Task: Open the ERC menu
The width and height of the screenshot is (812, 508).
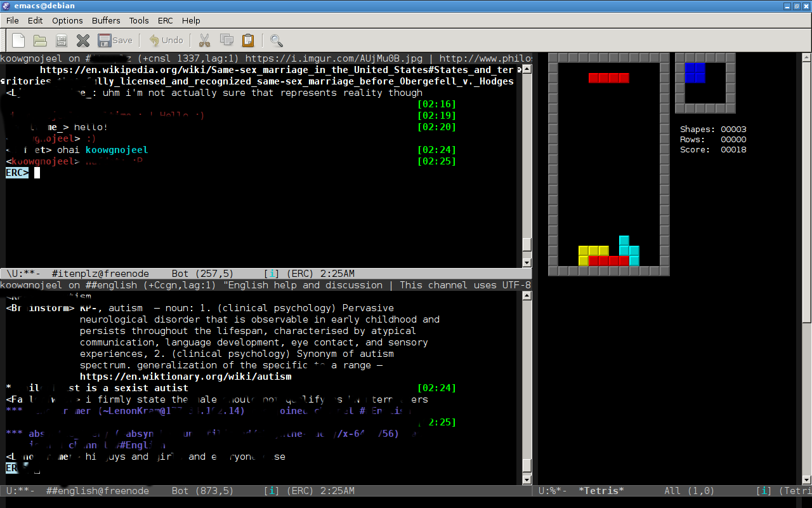Action: (165, 20)
